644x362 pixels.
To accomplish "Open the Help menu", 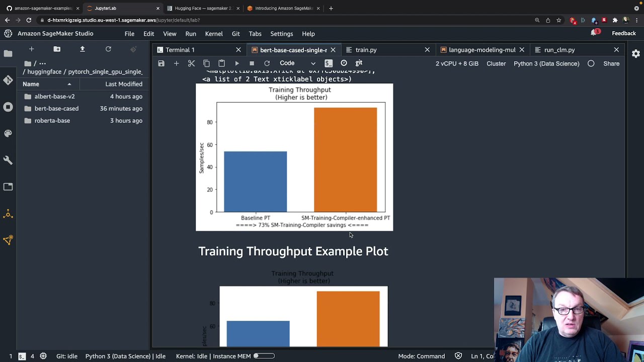I will [308, 34].
